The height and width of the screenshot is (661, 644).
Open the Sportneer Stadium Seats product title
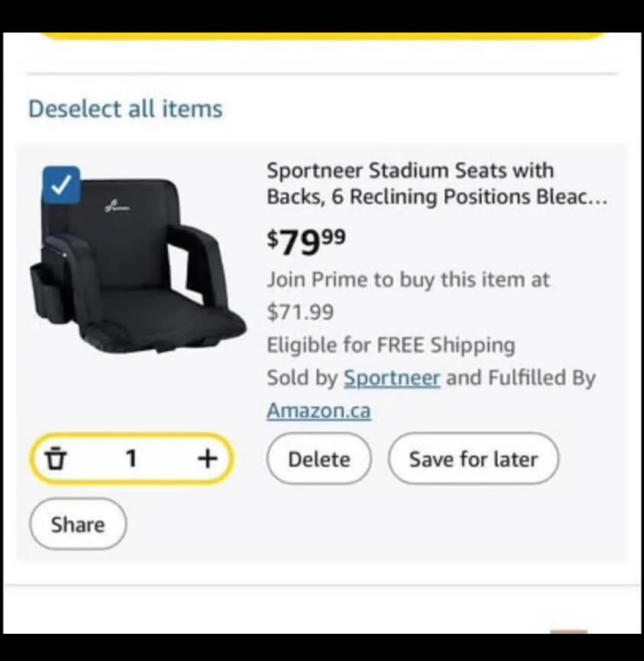pyautogui.click(x=437, y=184)
